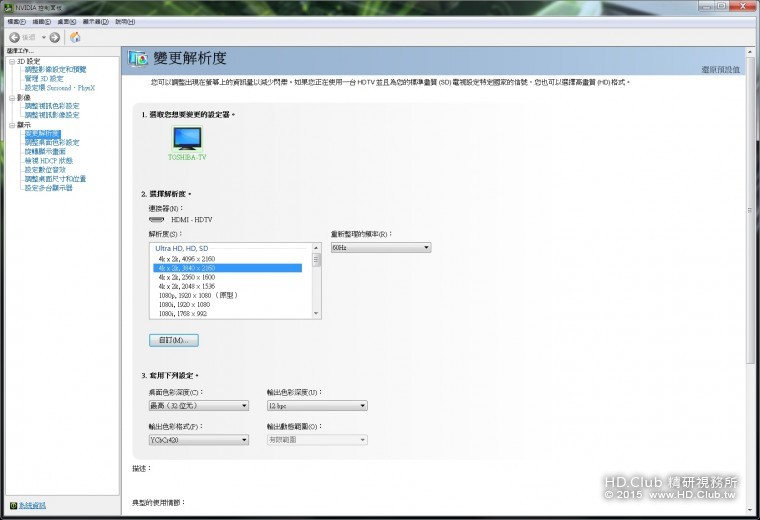Screen dimensions: 760x520
Task: Select resolution 1080i, 1920 x 1080
Action: pyautogui.click(x=228, y=305)
